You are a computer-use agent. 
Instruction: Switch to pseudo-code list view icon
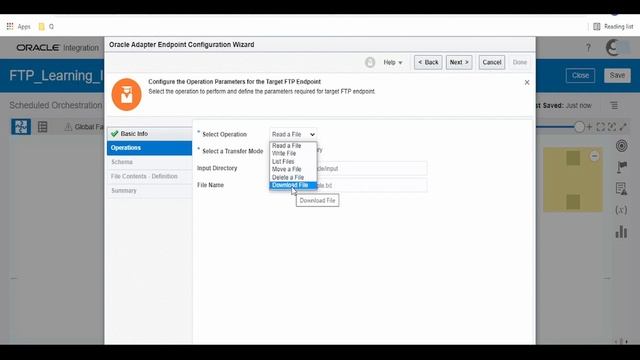tap(42, 127)
